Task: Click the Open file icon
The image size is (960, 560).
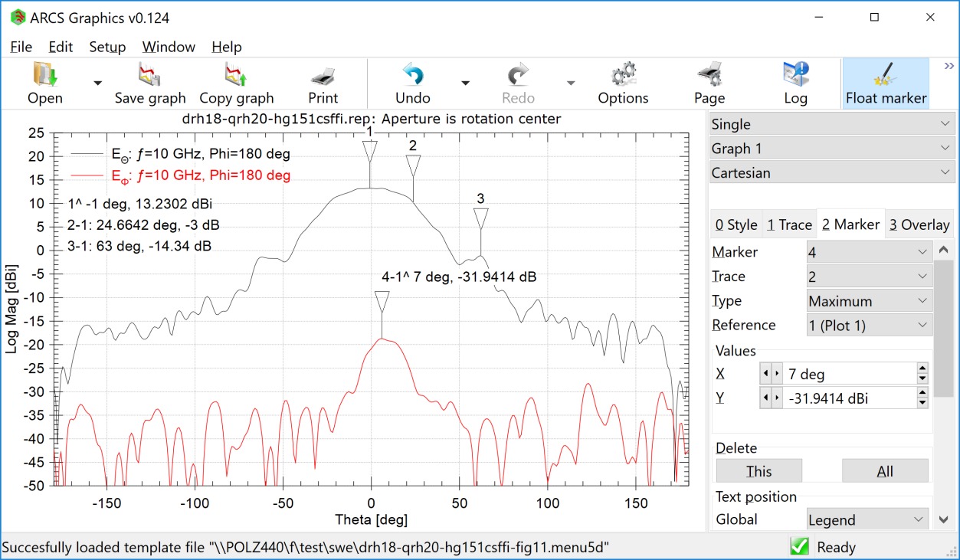Action: click(45, 76)
